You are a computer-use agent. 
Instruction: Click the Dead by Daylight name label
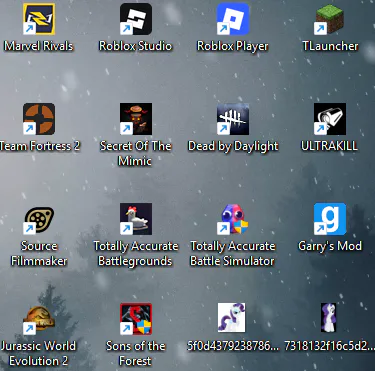point(233,146)
